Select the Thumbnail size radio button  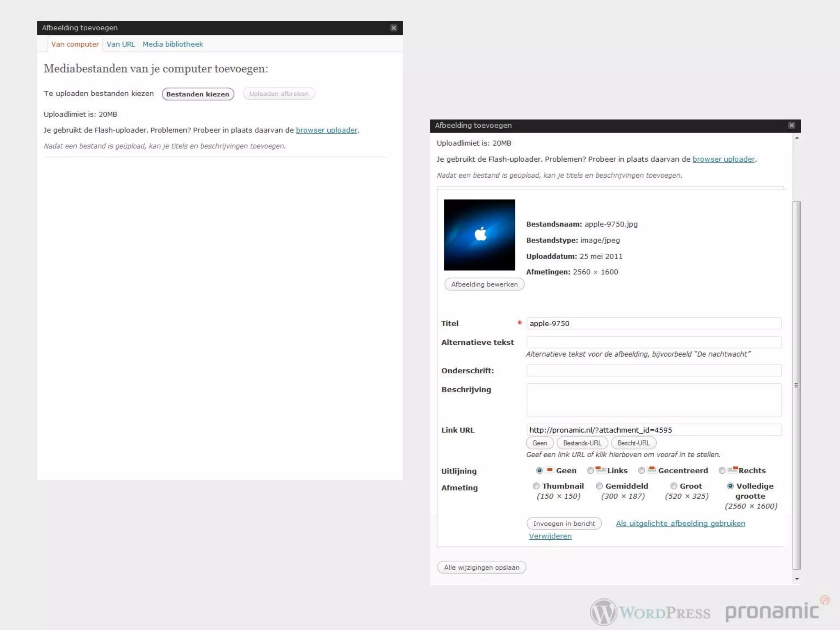[x=536, y=486]
